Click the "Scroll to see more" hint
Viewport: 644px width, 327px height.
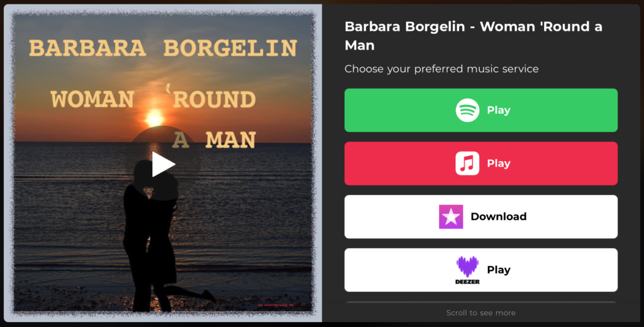[481, 313]
